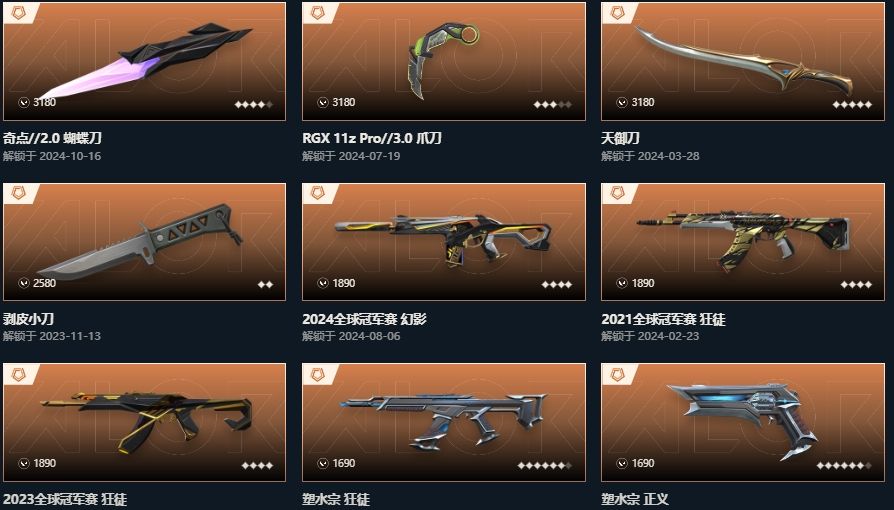Click the corner badge icon on RGX 11z Pro card
Viewport: 894px width, 510px height.
click(318, 13)
